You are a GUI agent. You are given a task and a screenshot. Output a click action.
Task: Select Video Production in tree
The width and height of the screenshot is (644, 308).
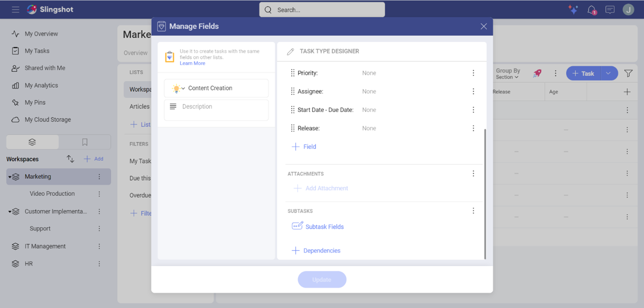tap(52, 194)
